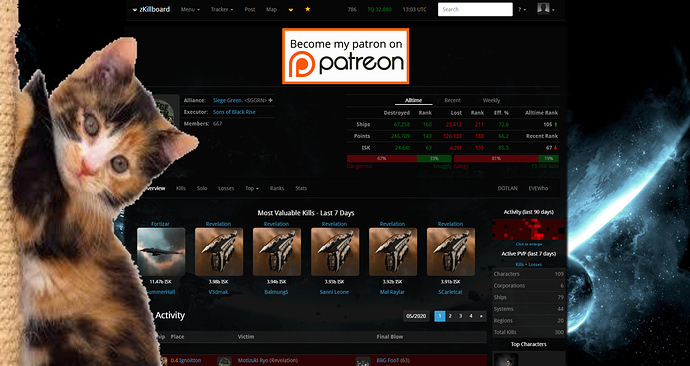Open the Sons of Black Rise link
This screenshot has height=366, width=690.
[x=234, y=112]
